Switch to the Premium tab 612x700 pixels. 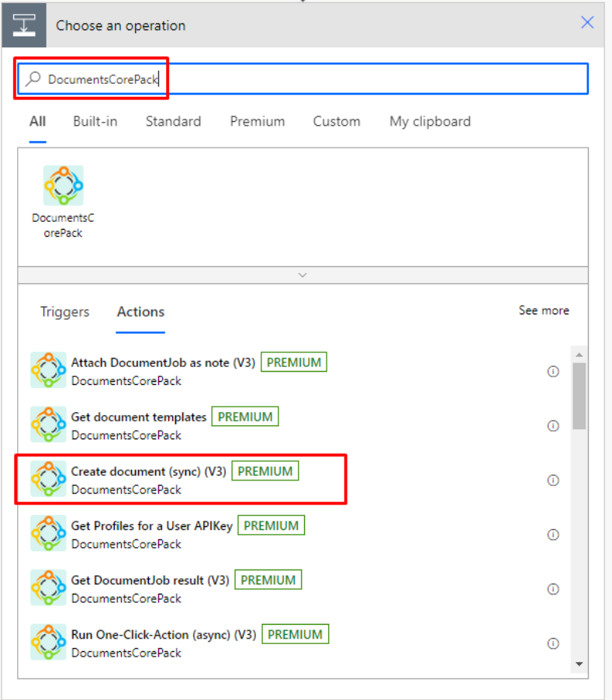click(x=257, y=121)
